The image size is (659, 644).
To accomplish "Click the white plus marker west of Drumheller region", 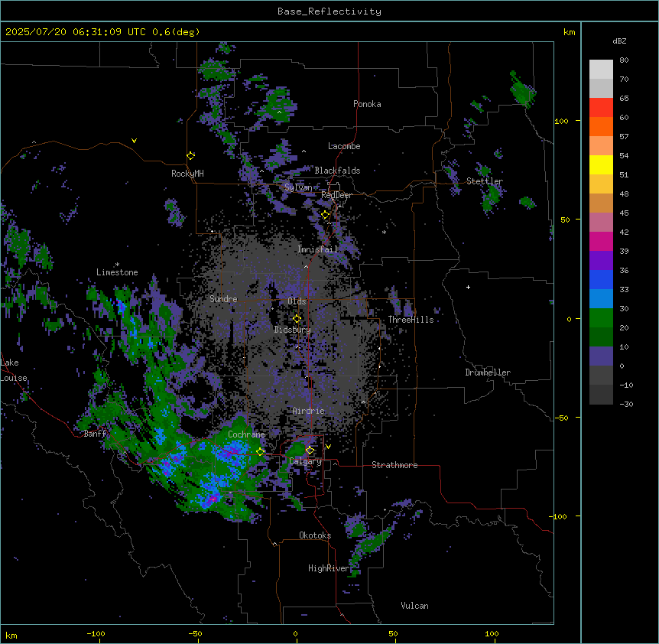I will [x=468, y=287].
